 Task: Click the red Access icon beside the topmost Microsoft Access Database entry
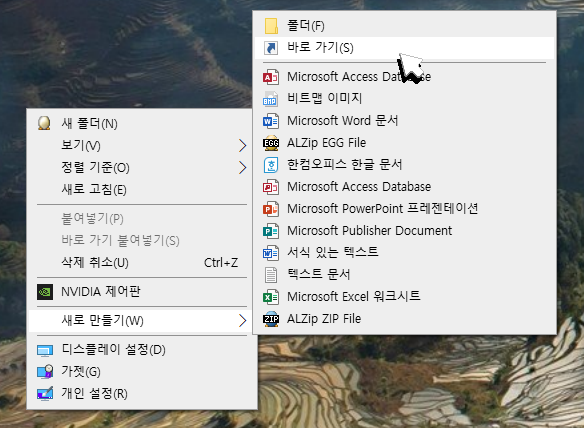click(271, 77)
